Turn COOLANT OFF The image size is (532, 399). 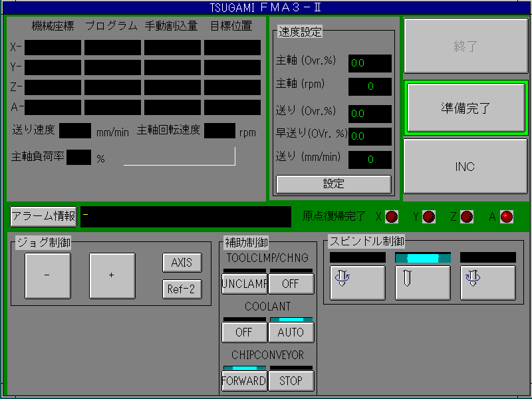pyautogui.click(x=244, y=332)
